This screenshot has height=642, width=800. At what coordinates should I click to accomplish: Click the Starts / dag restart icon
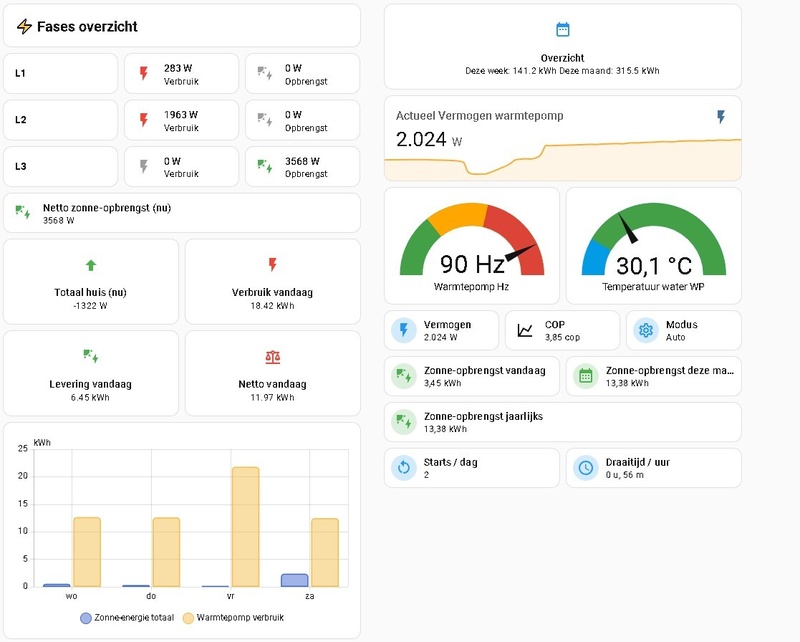pos(404,468)
